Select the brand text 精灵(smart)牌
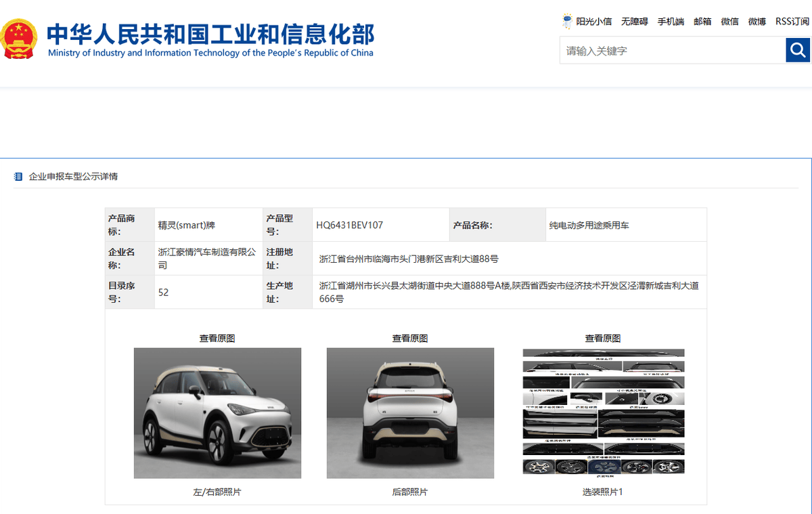This screenshot has width=812, height=514. [x=186, y=225]
